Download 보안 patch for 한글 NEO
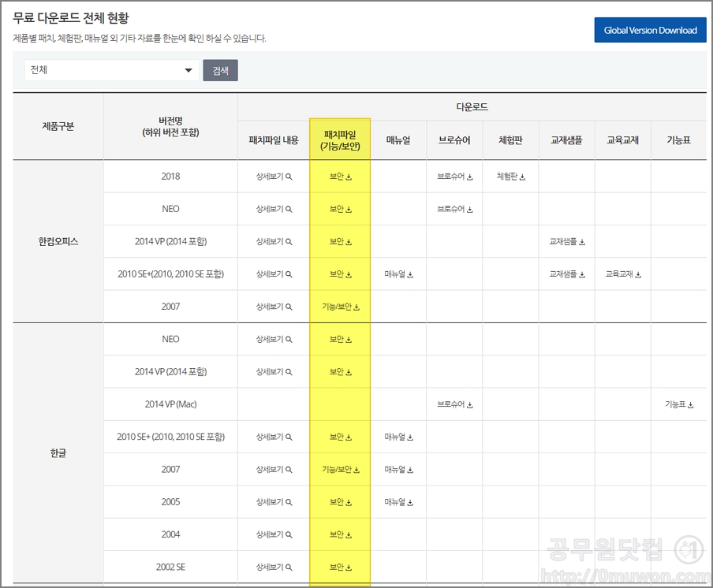Screen dimensions: 713x588 click(x=341, y=340)
